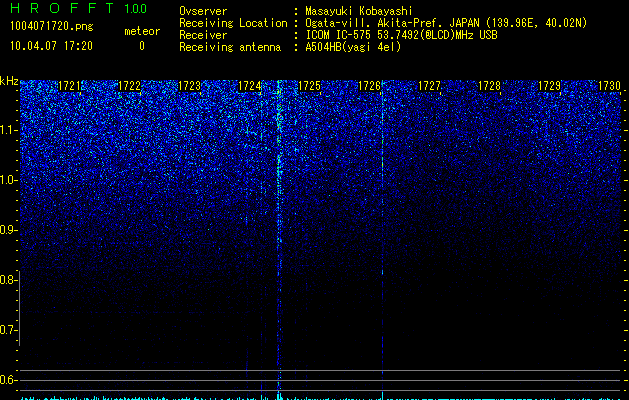Click the 'Ovserver' label
This screenshot has width=629, height=400.
pos(203,11)
